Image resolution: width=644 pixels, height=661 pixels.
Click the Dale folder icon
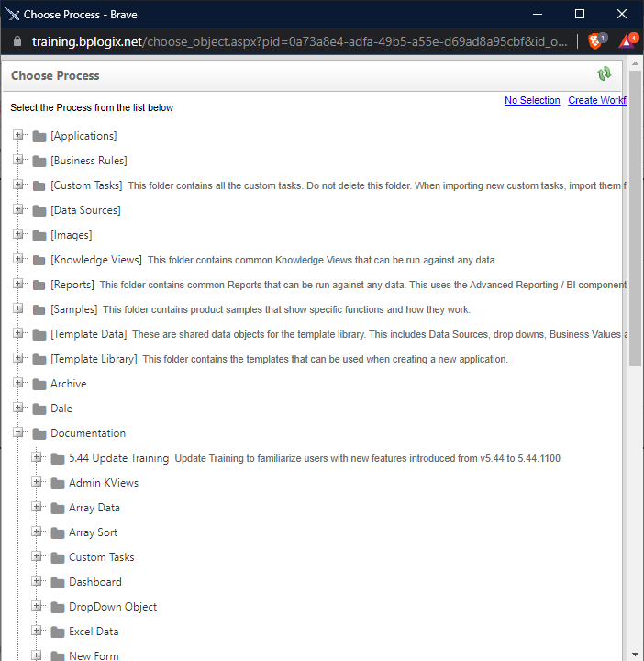[x=39, y=409]
